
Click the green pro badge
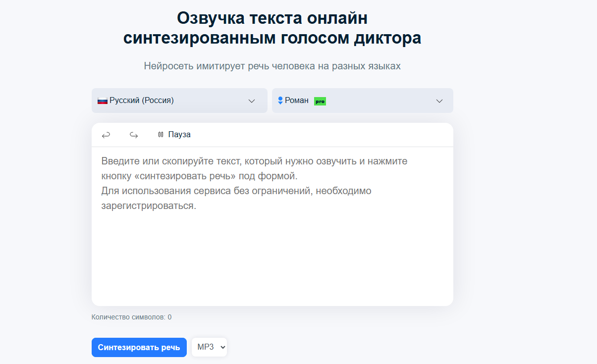[320, 101]
